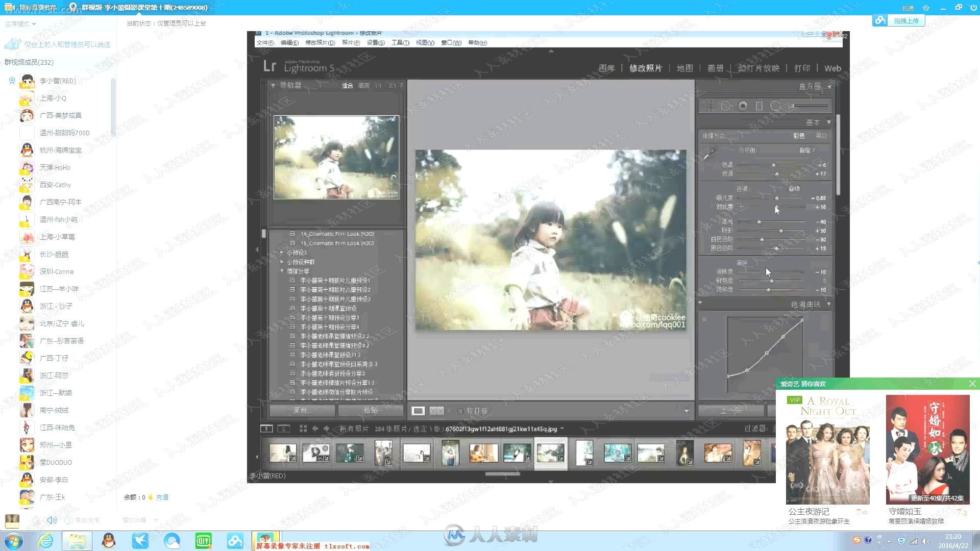Collapse the 微信分享 preset folder

point(282,271)
